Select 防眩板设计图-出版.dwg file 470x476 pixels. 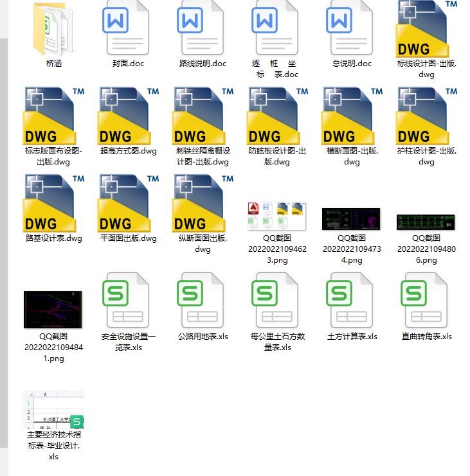pos(277,116)
